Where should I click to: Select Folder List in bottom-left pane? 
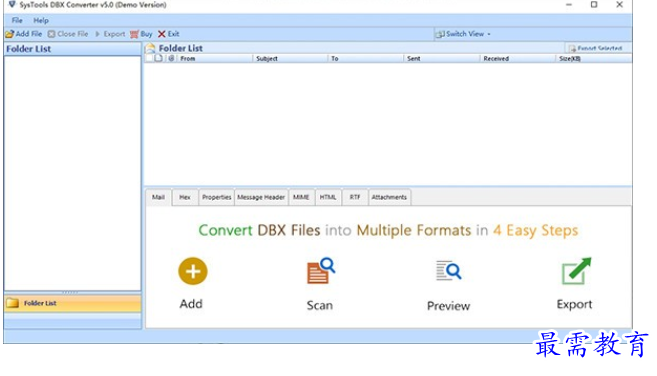pyautogui.click(x=72, y=303)
